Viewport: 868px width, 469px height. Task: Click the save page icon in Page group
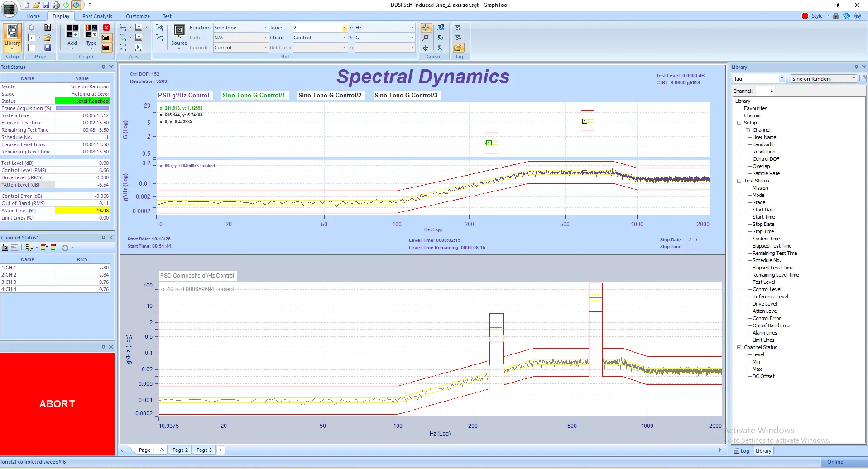[x=47, y=47]
